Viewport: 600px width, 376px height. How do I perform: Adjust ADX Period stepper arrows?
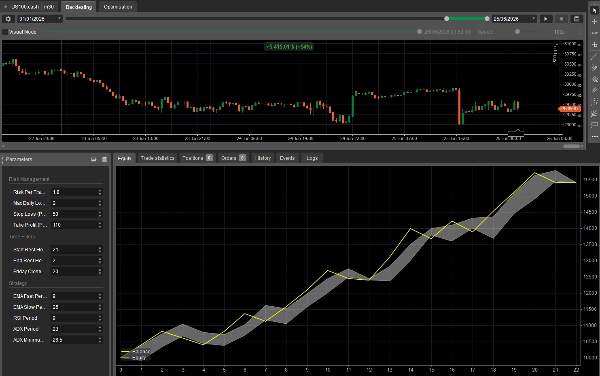(x=100, y=329)
